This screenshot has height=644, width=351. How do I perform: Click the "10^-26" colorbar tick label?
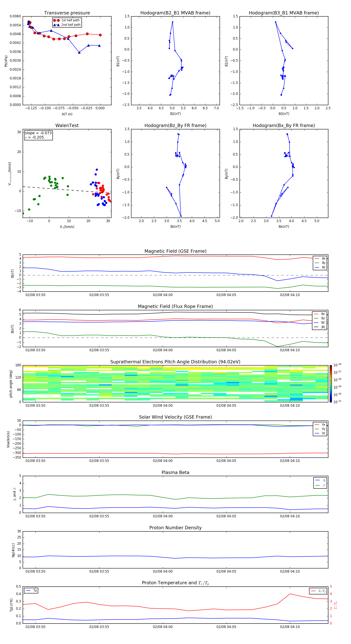(337, 365)
